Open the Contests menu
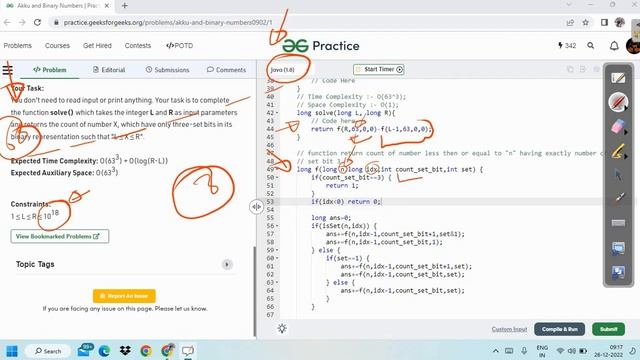640x360 pixels. click(138, 46)
